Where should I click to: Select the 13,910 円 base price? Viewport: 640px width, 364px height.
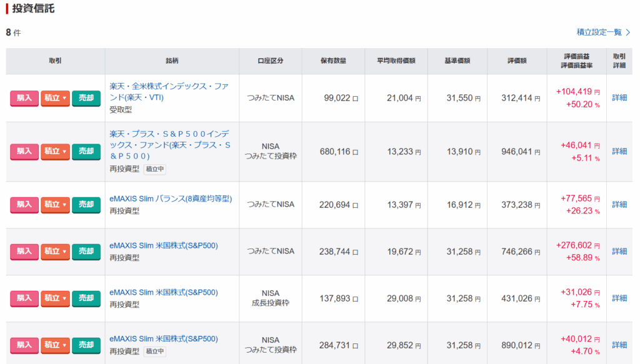click(464, 152)
